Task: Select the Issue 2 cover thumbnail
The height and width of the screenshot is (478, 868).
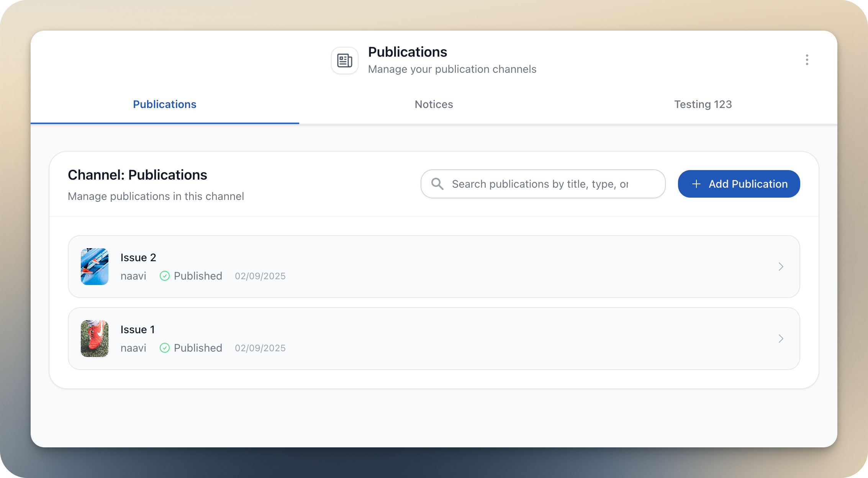Action: pyautogui.click(x=94, y=267)
